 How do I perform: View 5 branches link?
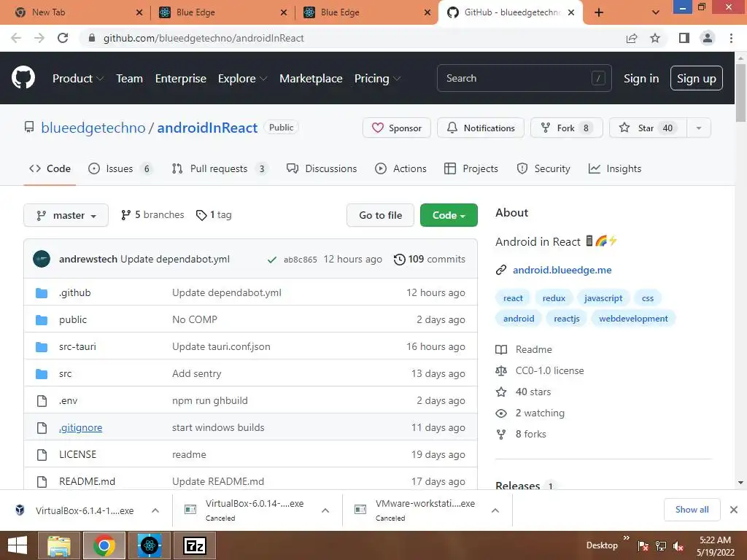152,215
